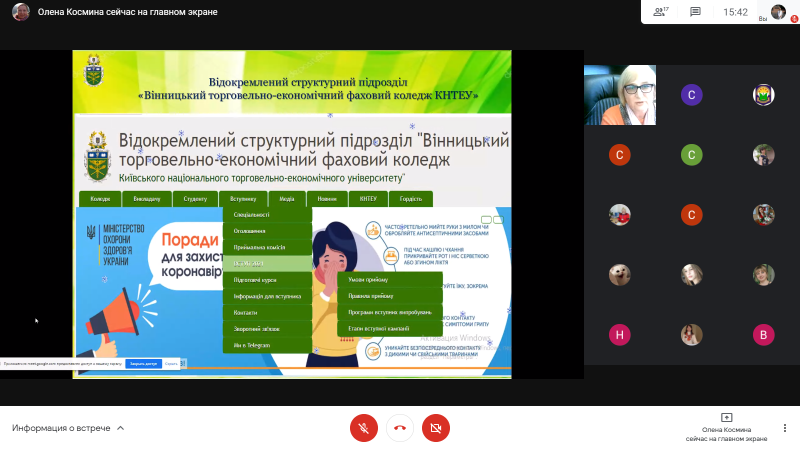Screen dimensions: 800x450
Task: Turn the camera on with the red camera button
Action: click(x=436, y=428)
